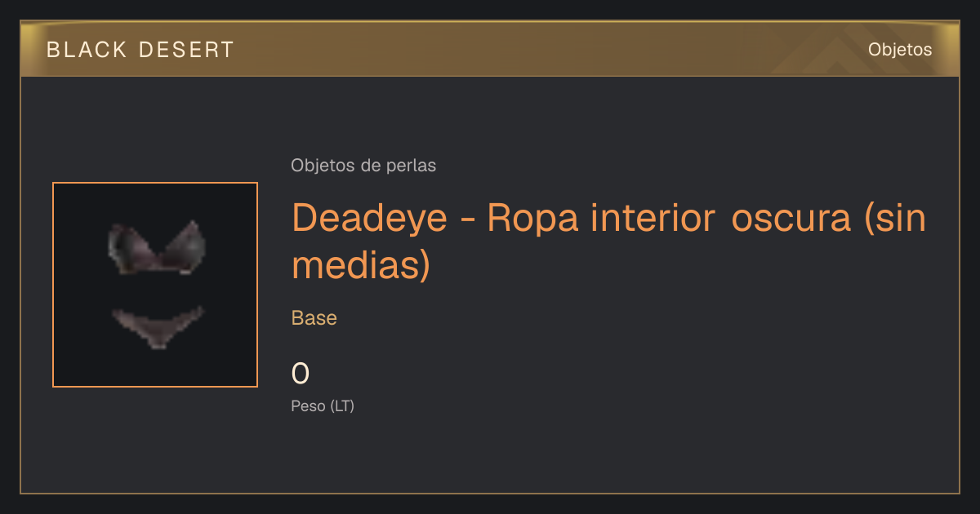This screenshot has height=514, width=980.
Task: Click the BLACK DESERT header title
Action: point(140,50)
